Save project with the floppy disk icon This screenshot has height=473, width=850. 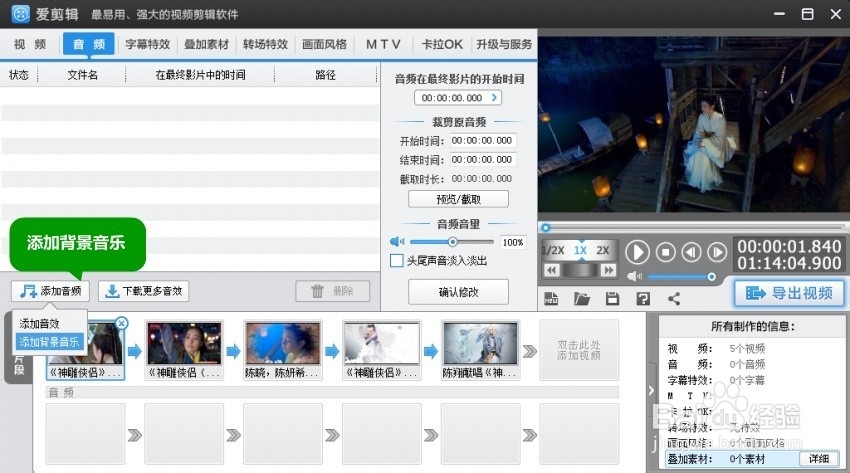tap(613, 299)
